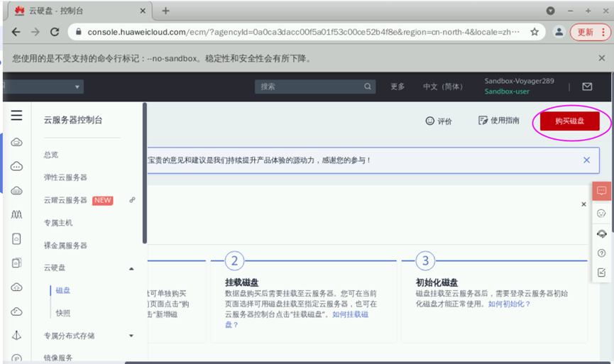Screen dimensions: 614x364
Task: Click the 初始化磁盘 step heading
Action: [437, 282]
